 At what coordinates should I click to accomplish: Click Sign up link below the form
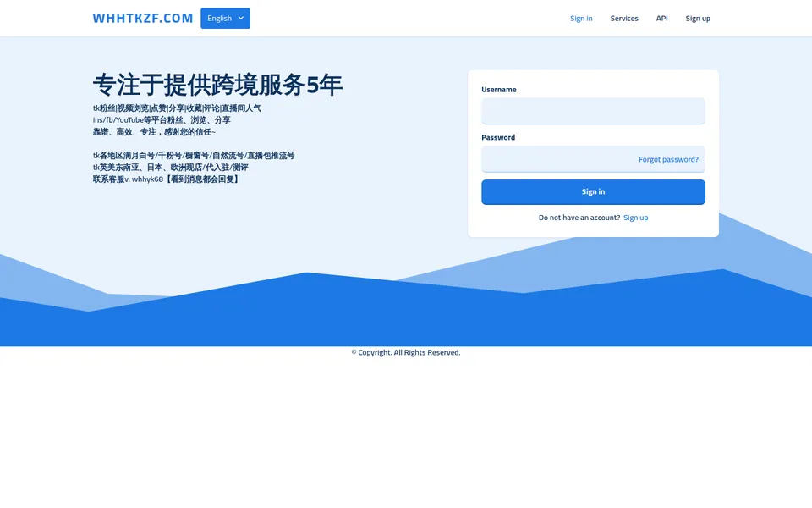pos(635,218)
